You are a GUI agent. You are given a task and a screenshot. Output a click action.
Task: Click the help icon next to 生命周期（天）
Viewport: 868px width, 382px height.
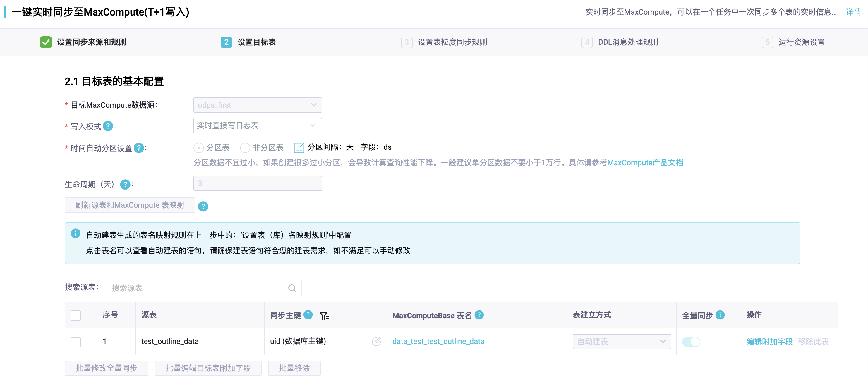[125, 184]
